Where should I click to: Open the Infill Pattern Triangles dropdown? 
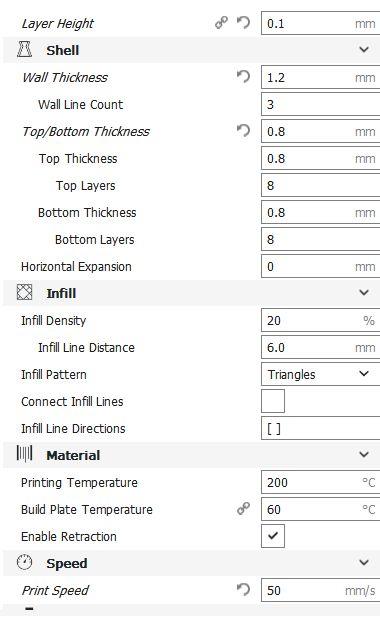coord(320,374)
